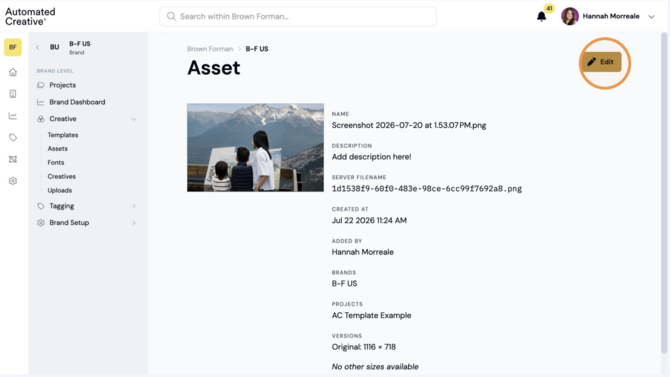Go to Home icon in left rail
The image size is (670, 377).
pyautogui.click(x=13, y=72)
